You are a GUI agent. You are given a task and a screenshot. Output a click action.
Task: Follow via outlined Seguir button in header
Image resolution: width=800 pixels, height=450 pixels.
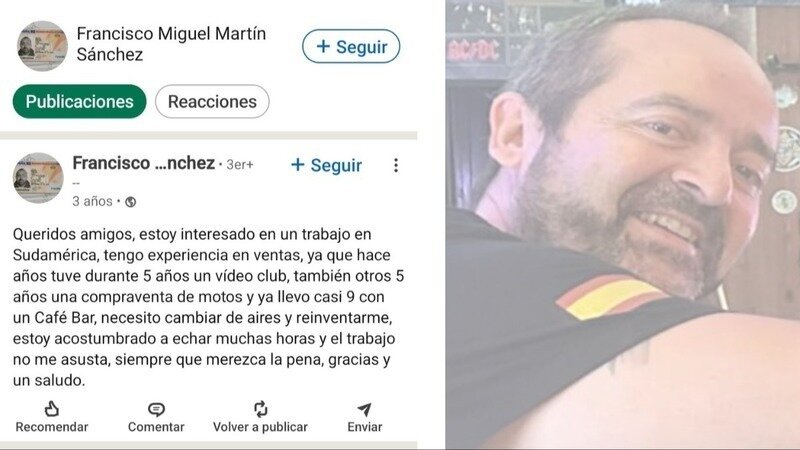click(x=351, y=46)
